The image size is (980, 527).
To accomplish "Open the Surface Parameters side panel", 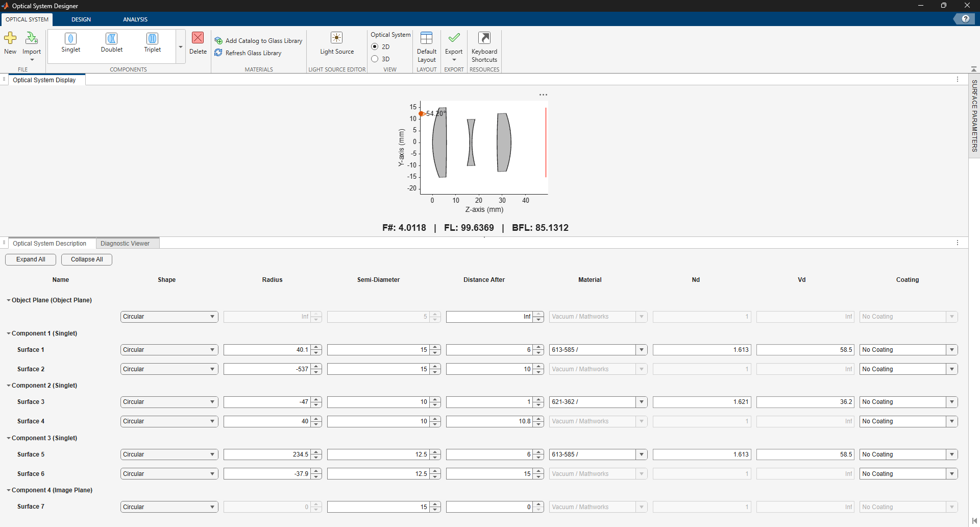I will (974, 116).
